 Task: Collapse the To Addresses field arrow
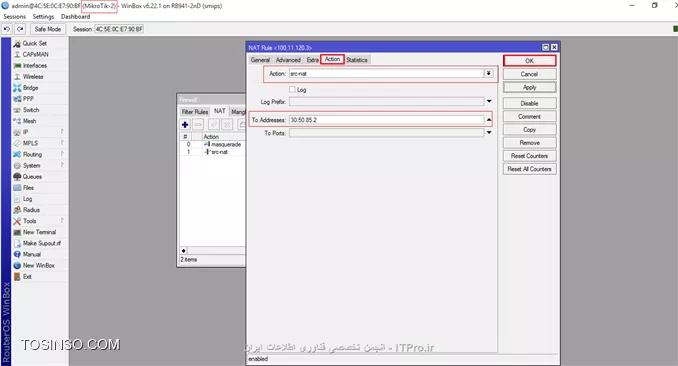pos(489,120)
